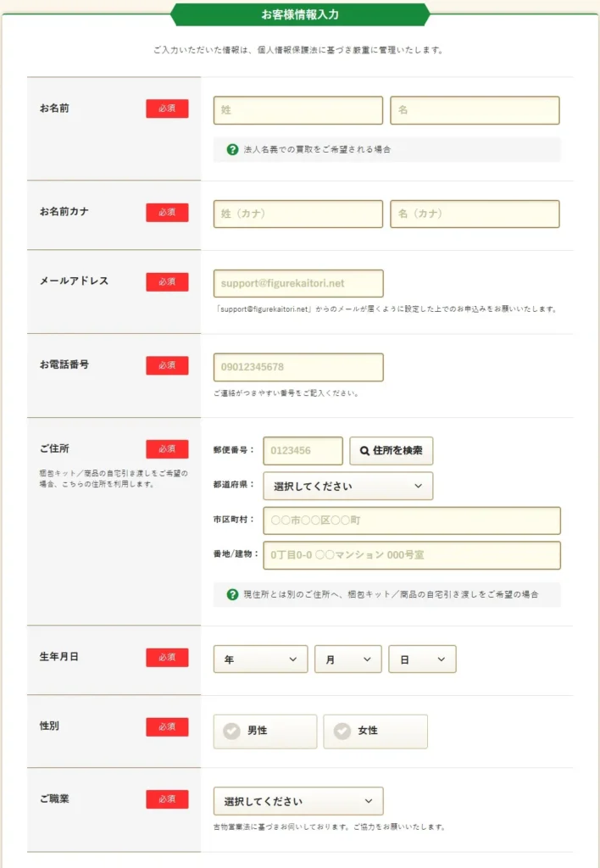Click the 必須 badge next to ご住所

(167, 448)
